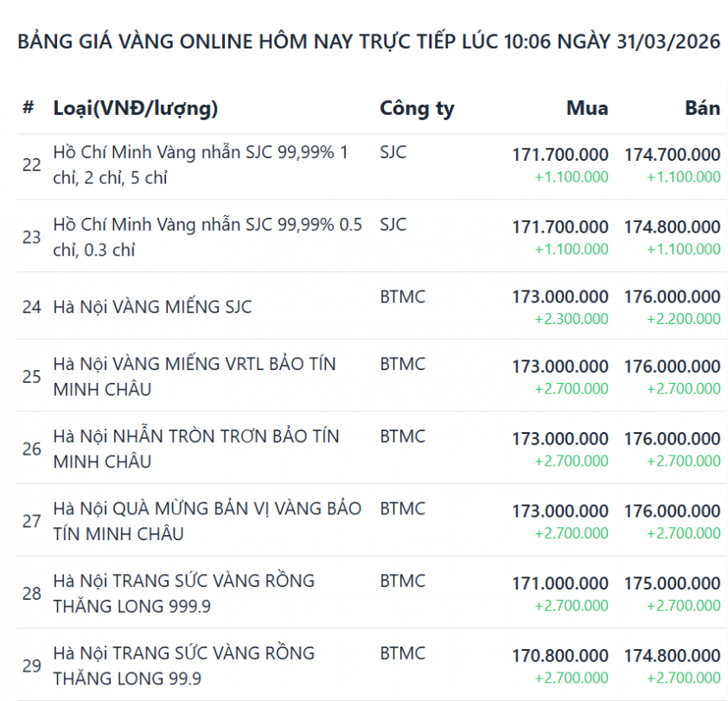
Task: Click the 'Bán' column header
Action: click(702, 108)
